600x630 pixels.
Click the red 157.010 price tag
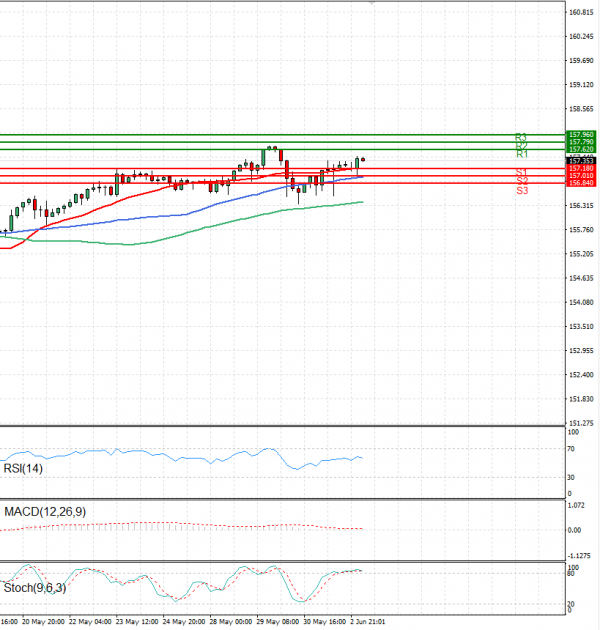point(581,176)
